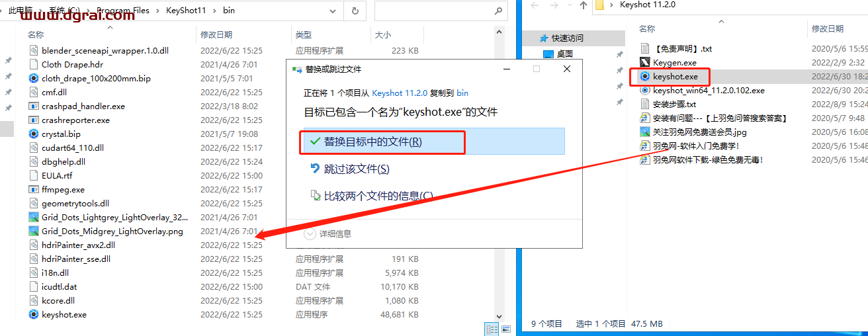Click the ffmpeg.exe file icon

(34, 189)
